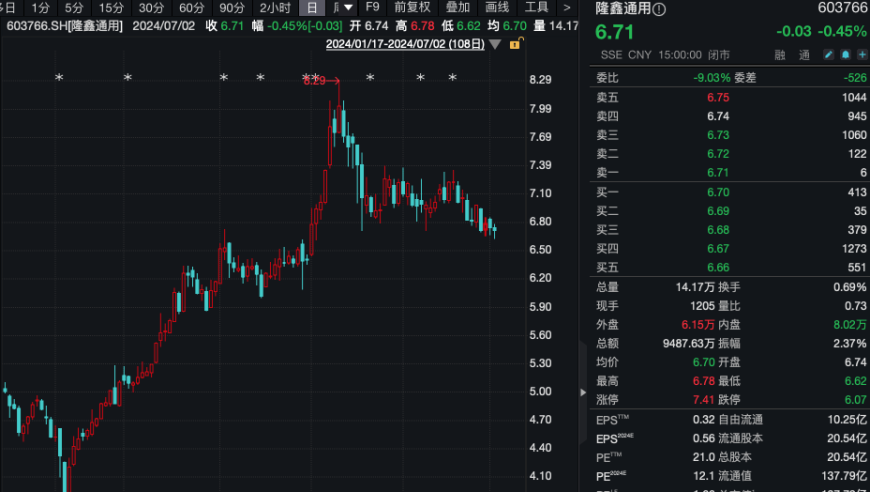870x492 pixels.
Task: Click the pencil edit icon in quote panel
Action: [827, 53]
